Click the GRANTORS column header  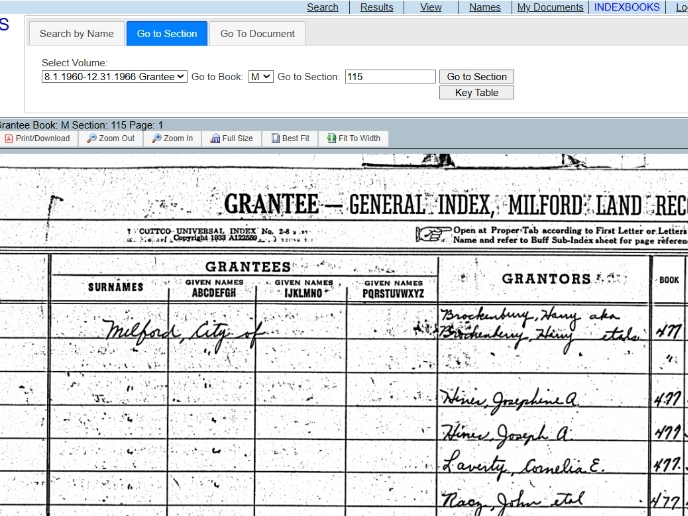546,279
